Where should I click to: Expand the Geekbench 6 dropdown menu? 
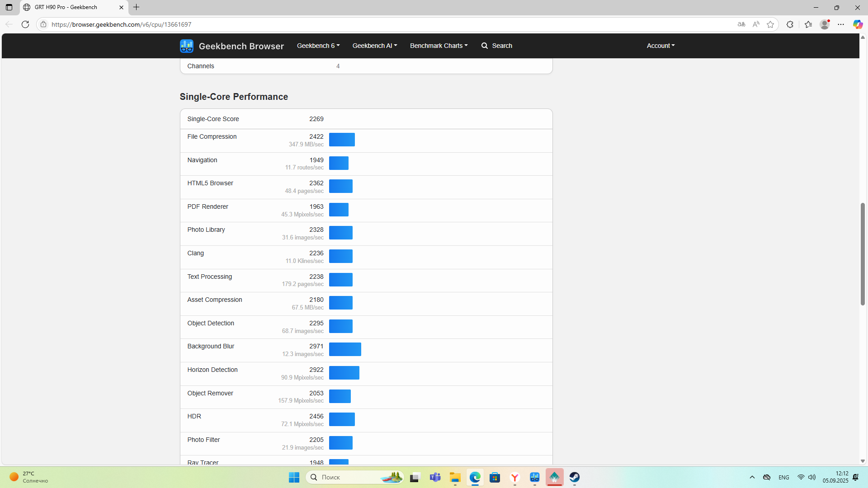(x=318, y=46)
